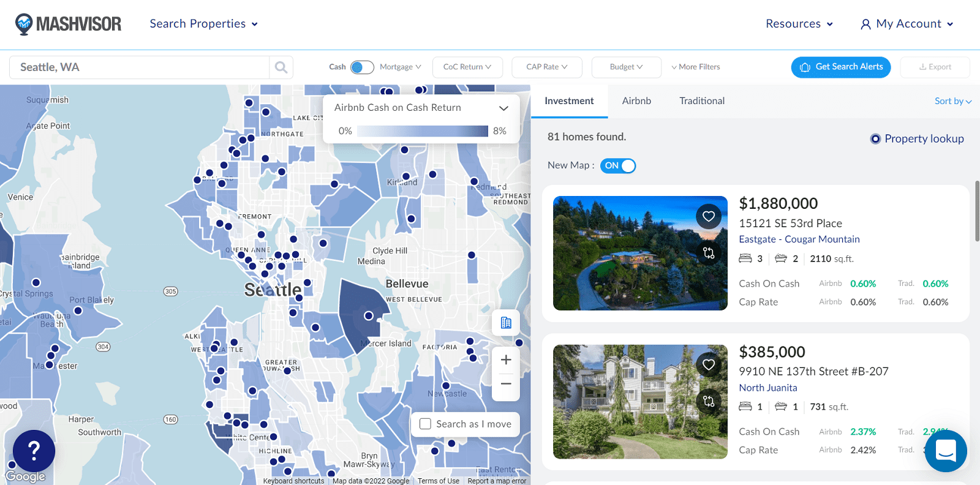Screen dimensions: 980x485
Task: Click map pin in Bellevue dark area
Action: 369,316
